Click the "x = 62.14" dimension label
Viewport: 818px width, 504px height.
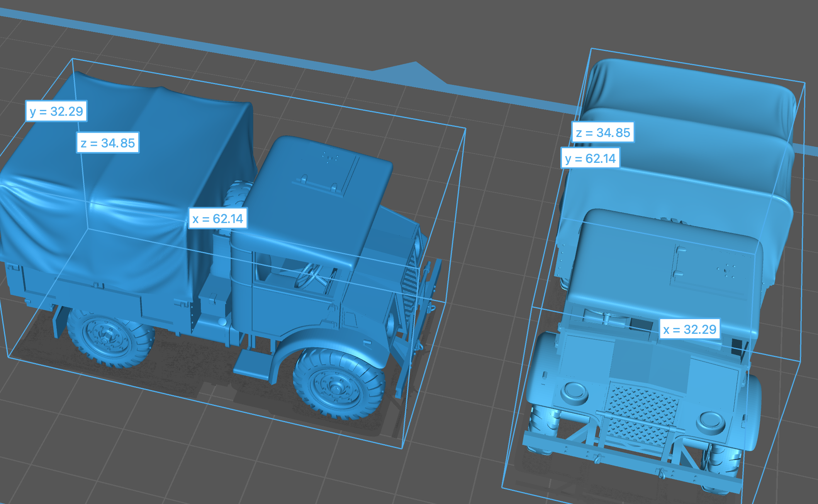(218, 218)
